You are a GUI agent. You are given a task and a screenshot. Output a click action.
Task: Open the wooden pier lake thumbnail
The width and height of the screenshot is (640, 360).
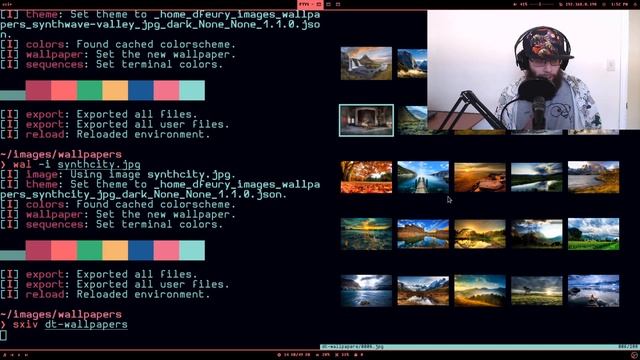click(x=423, y=177)
